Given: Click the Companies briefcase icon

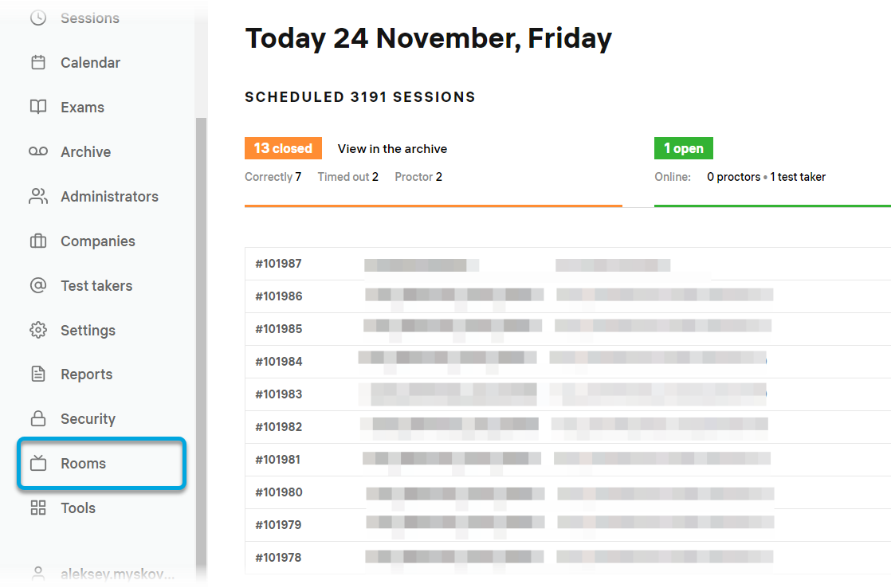Looking at the screenshot, I should click(x=38, y=241).
